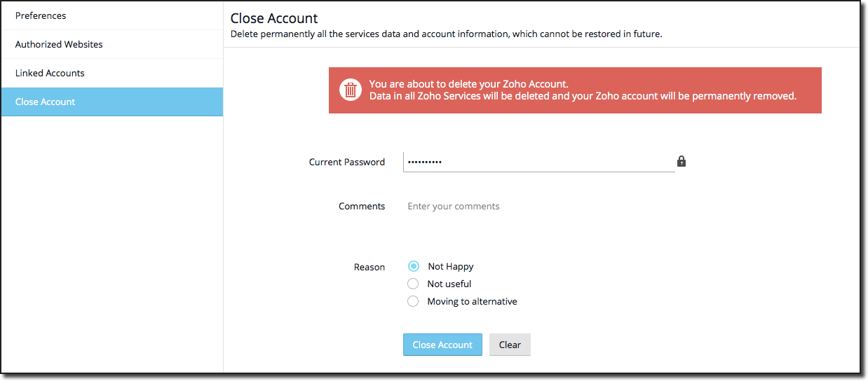Image resolution: width=868 pixels, height=381 pixels.
Task: Click the Clear button
Action: 510,345
